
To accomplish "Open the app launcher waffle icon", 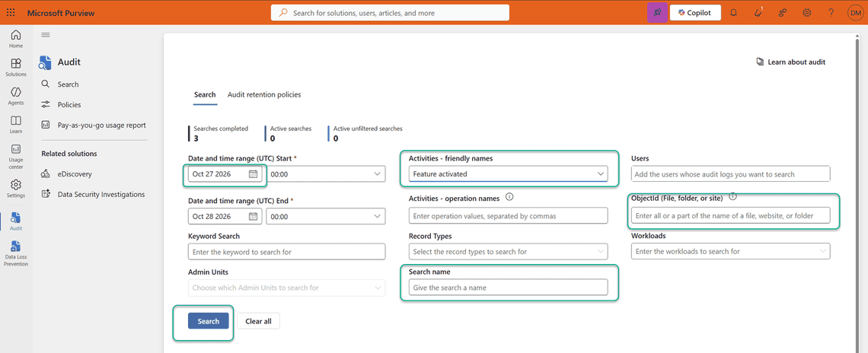I will [11, 12].
